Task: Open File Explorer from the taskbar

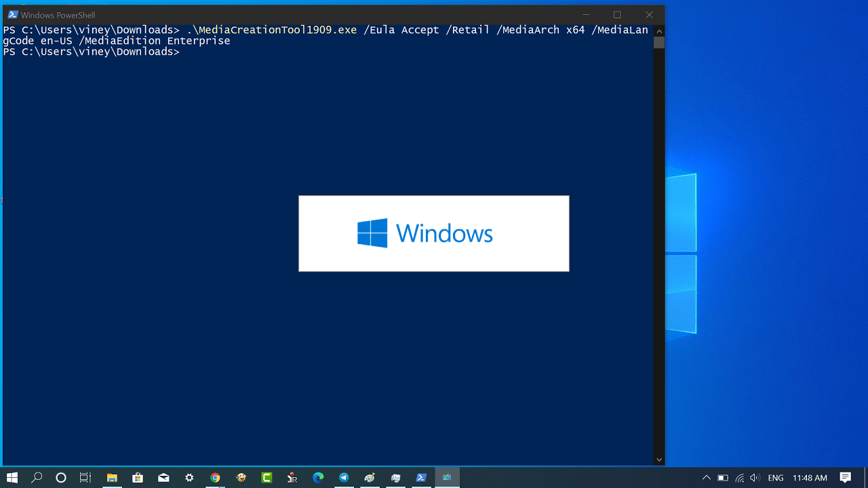Action: point(112,478)
